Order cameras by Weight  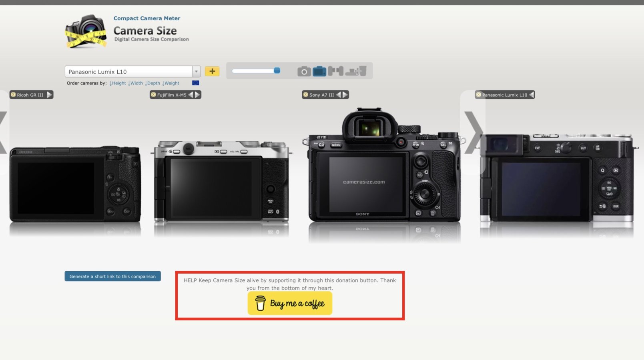(x=171, y=83)
